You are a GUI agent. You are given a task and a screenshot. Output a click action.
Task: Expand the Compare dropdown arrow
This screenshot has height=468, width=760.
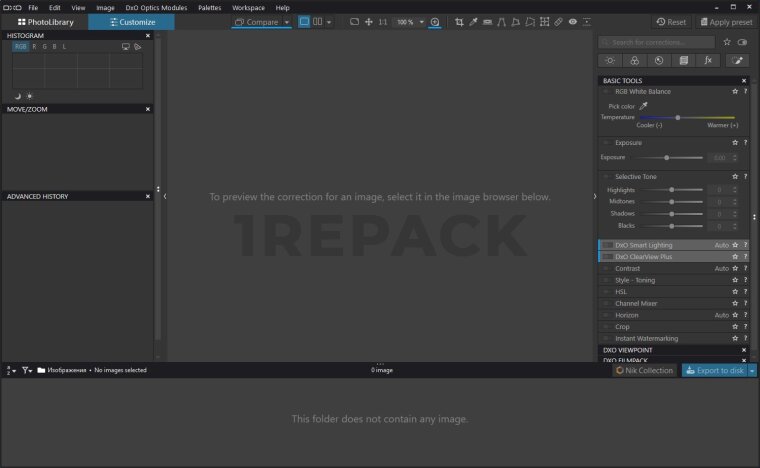click(x=287, y=21)
